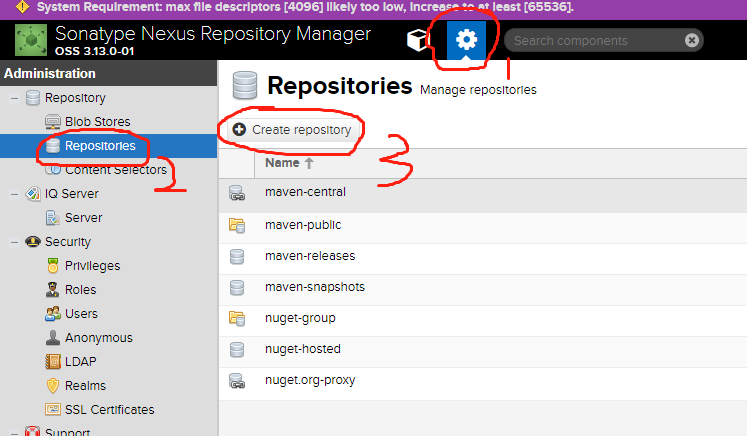The height and width of the screenshot is (436, 747).
Task: Click the nuget-group folder icon
Action: coord(237,318)
